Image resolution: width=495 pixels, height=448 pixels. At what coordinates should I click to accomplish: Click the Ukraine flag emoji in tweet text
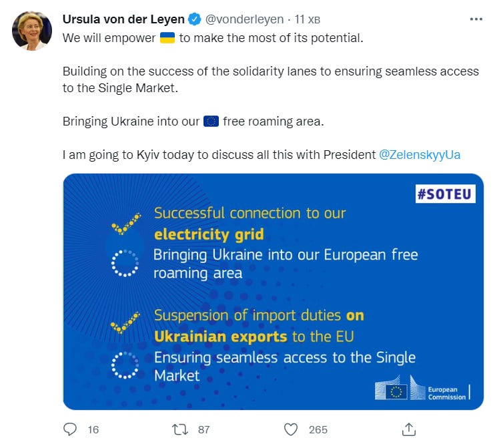(167, 38)
